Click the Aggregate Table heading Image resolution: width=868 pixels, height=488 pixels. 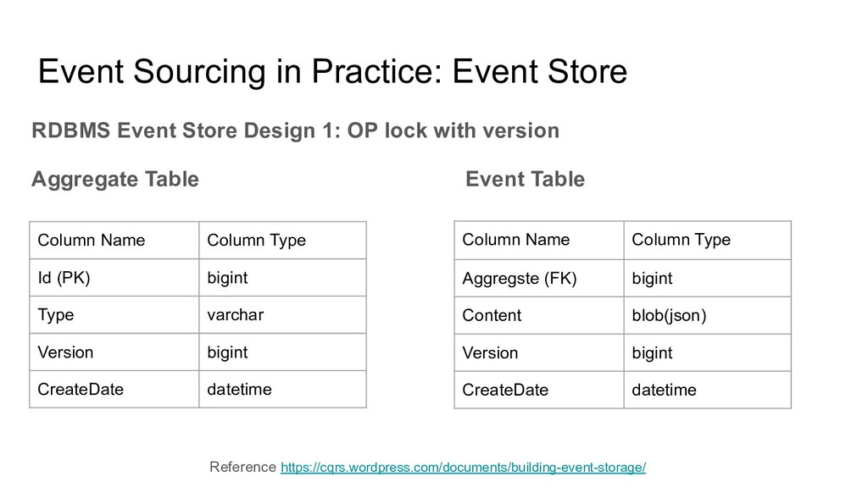pos(115,180)
